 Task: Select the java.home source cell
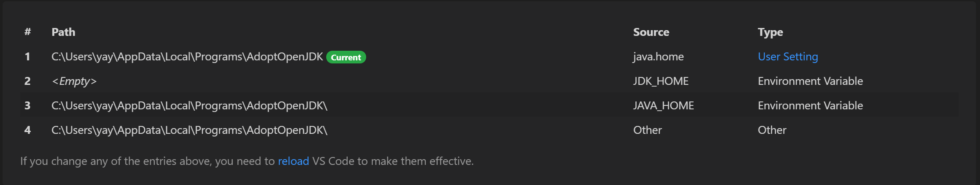(x=658, y=57)
